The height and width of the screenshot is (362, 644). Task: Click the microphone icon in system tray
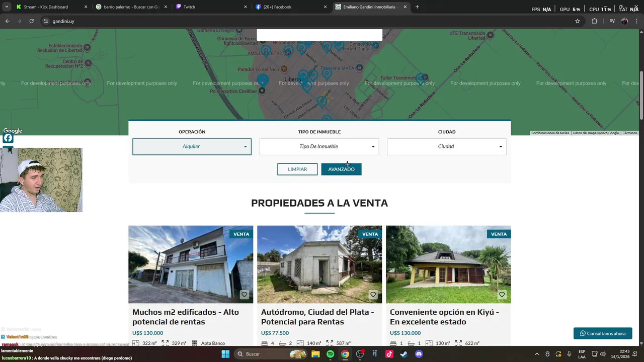[569, 354]
